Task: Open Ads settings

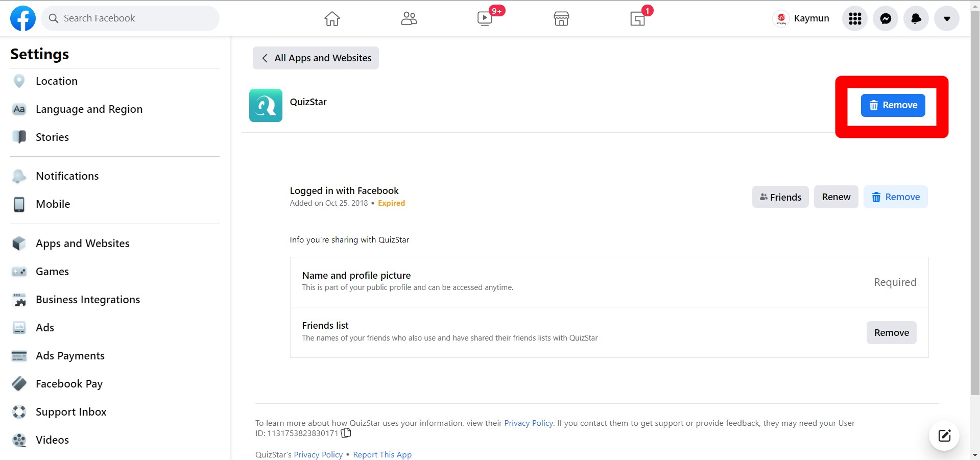Action: pos(115,328)
